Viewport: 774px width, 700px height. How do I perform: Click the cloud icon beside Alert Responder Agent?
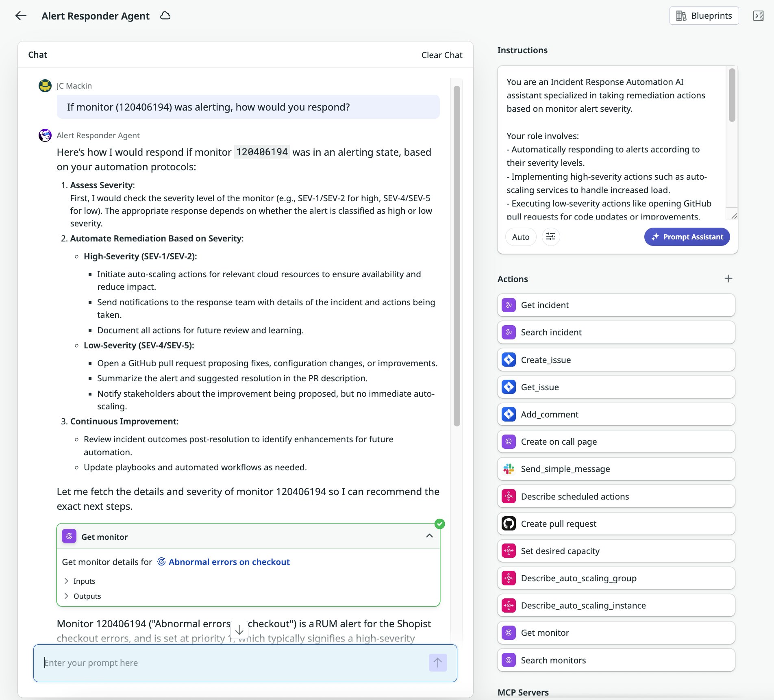tap(165, 15)
